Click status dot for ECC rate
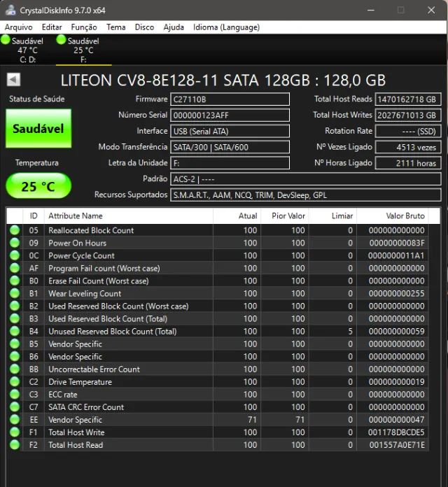This screenshot has width=448, height=487. 15,395
